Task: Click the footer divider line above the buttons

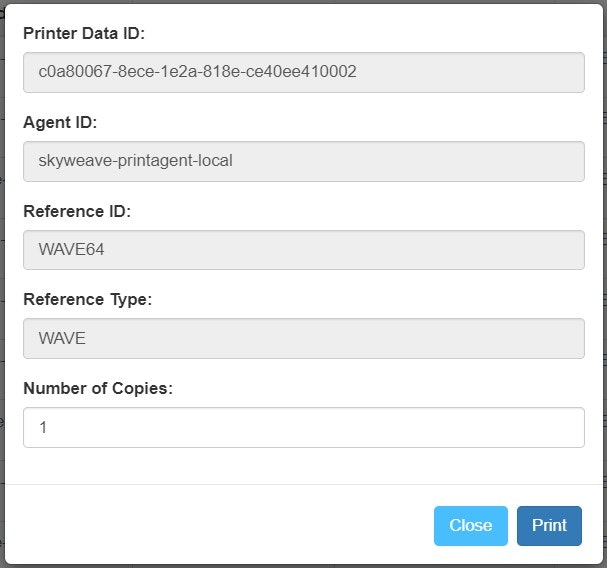Action: pyautogui.click(x=304, y=484)
